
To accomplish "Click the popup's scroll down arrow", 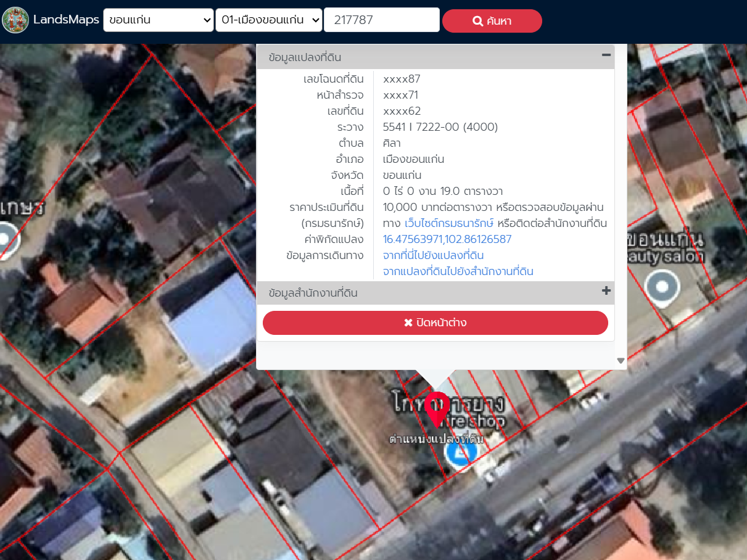I will point(621,361).
